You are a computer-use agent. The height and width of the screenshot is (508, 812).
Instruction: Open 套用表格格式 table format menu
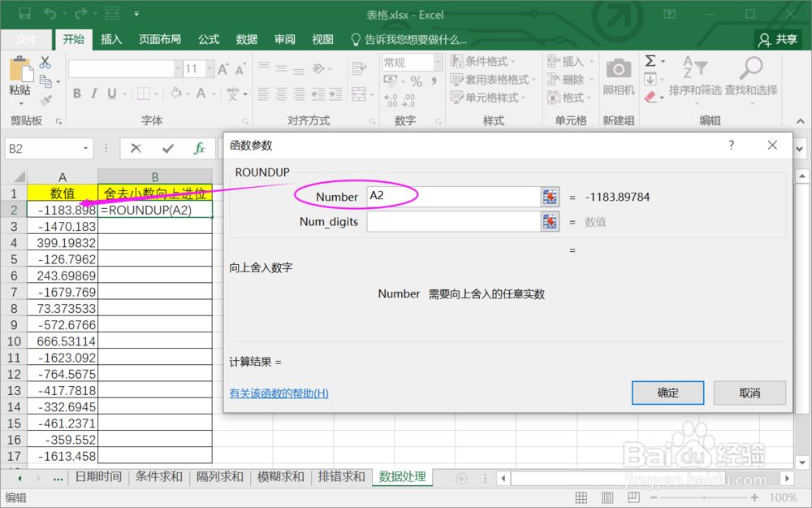point(493,80)
